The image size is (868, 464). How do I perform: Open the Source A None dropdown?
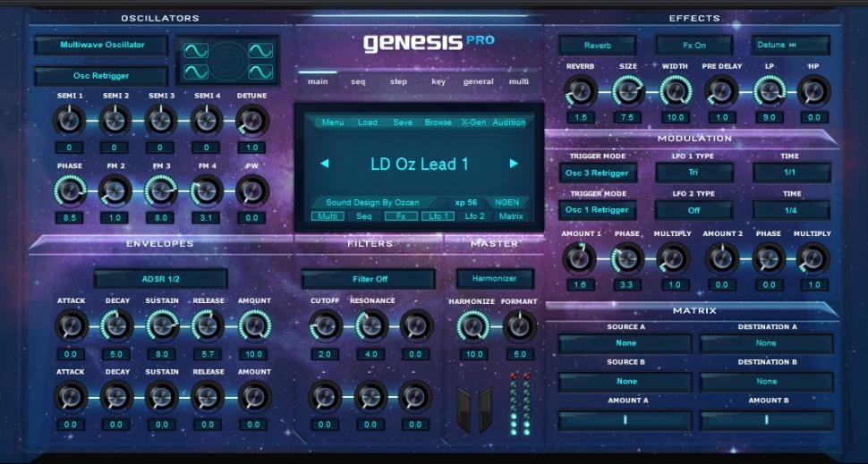(625, 343)
